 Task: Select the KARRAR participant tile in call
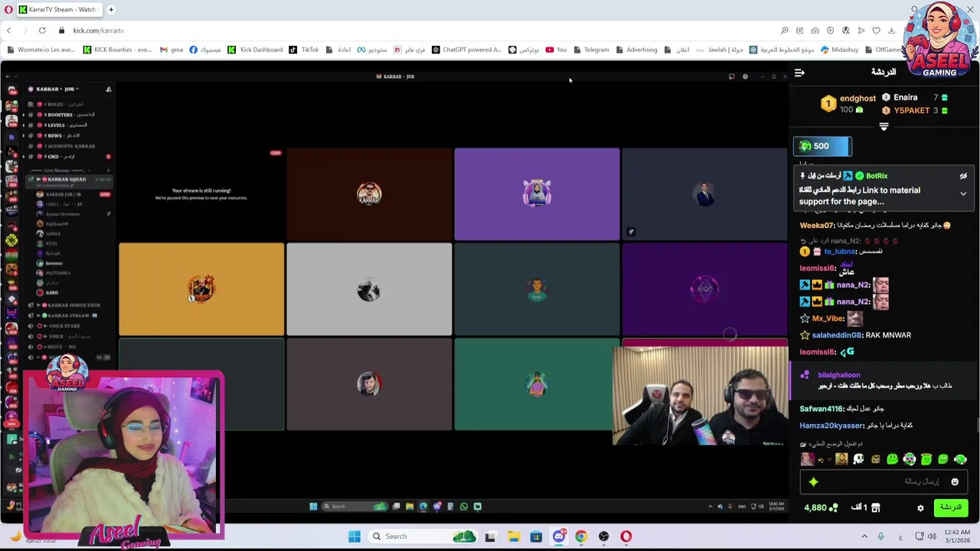coord(369,194)
